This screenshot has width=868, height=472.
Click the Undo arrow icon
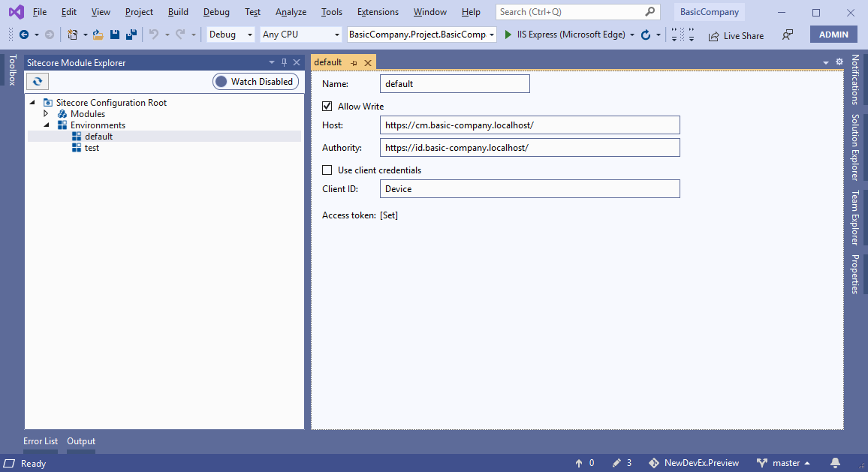pyautogui.click(x=154, y=35)
